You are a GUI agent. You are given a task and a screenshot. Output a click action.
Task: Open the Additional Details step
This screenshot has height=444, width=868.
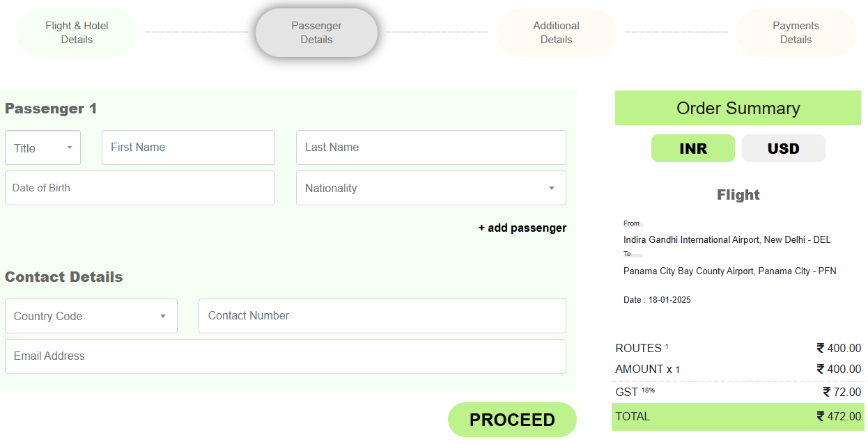point(556,33)
